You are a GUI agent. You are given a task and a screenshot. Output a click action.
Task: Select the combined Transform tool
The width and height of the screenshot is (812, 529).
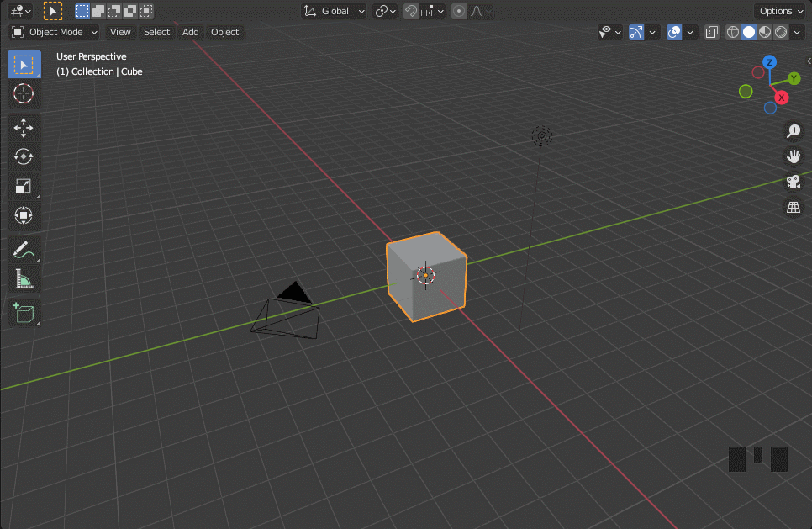pyautogui.click(x=24, y=215)
